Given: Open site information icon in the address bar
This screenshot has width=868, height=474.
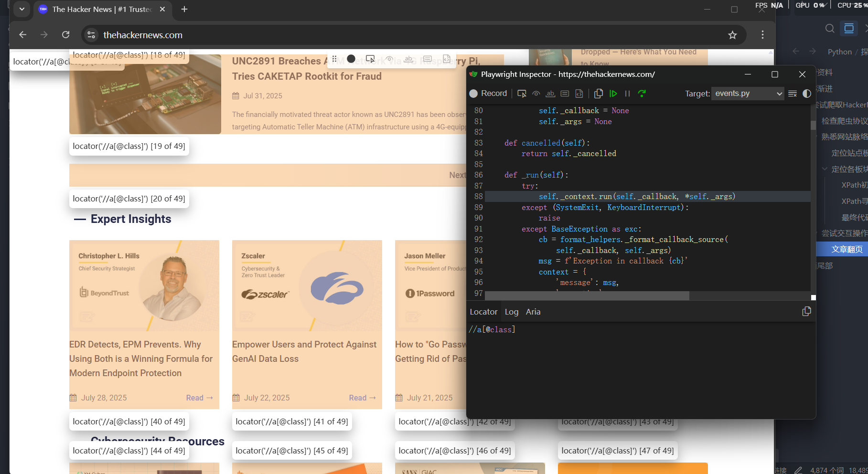Looking at the screenshot, I should [x=91, y=35].
